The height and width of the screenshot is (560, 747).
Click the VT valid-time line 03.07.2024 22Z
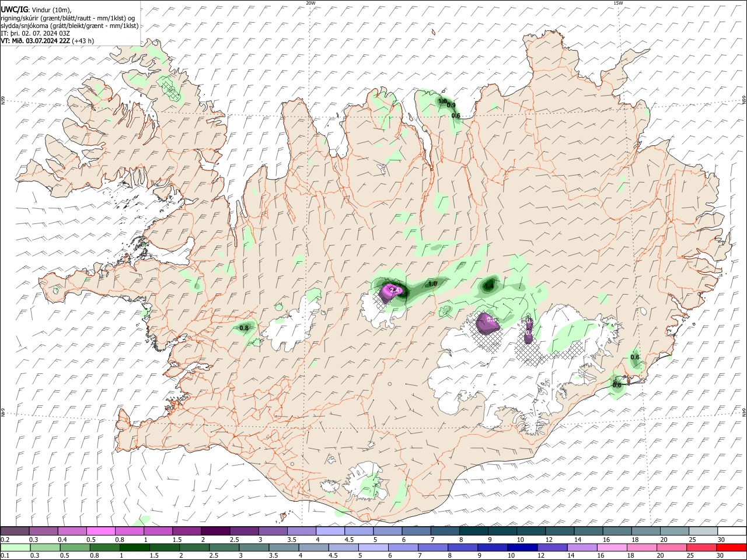pos(47,40)
